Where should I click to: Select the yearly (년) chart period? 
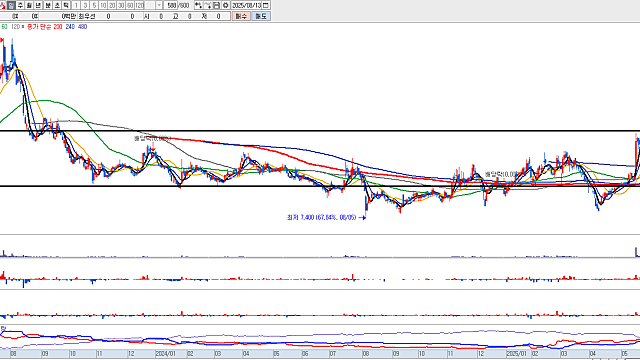point(38,5)
